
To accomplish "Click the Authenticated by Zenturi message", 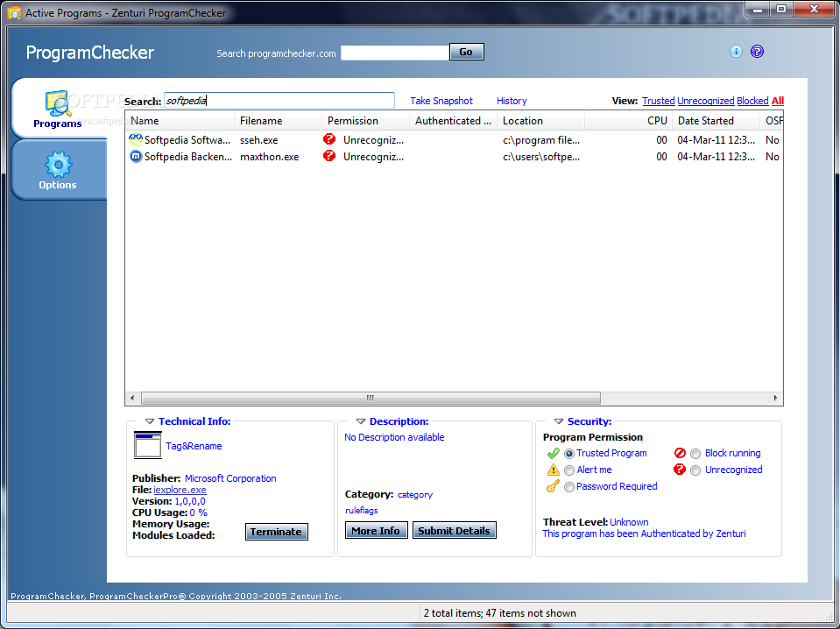I will tap(644, 534).
